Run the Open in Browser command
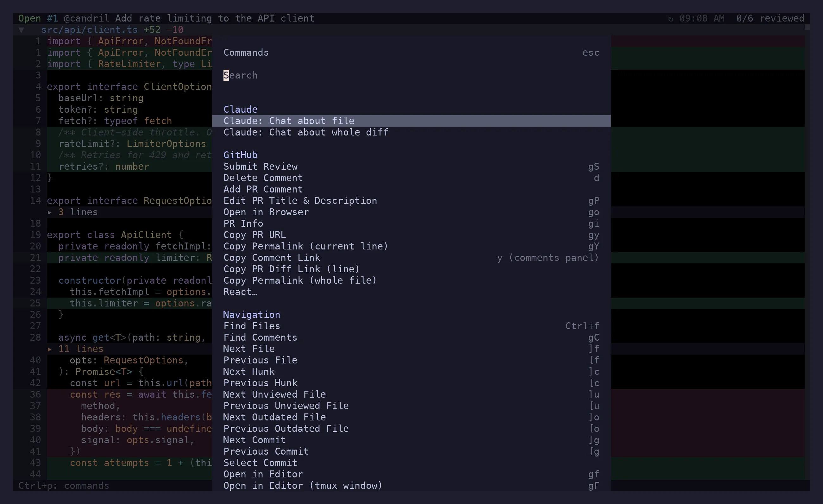The height and width of the screenshot is (504, 823). pos(411,212)
